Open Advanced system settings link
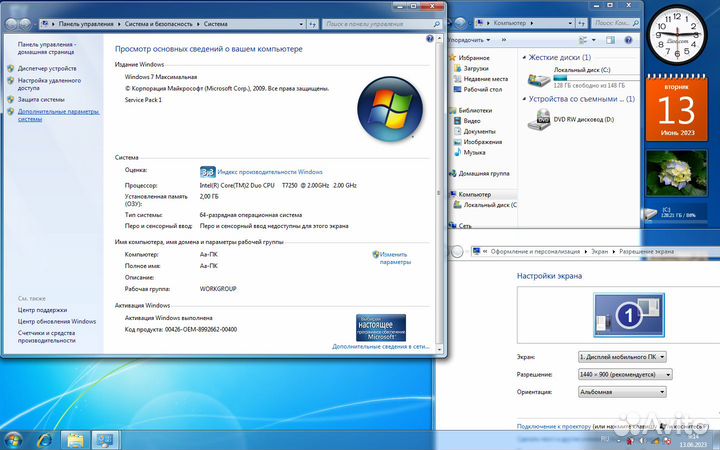Viewport: 720px width, 450px height. click(58, 115)
